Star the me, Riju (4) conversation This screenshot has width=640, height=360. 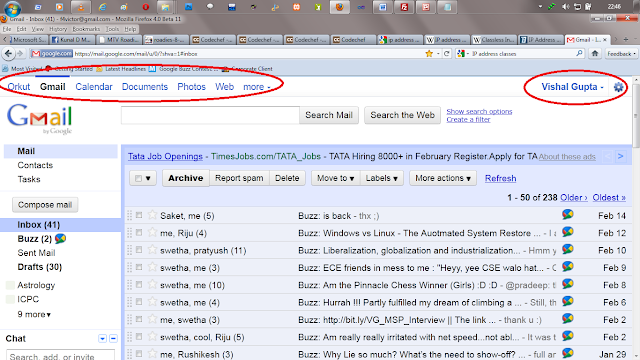pos(152,233)
